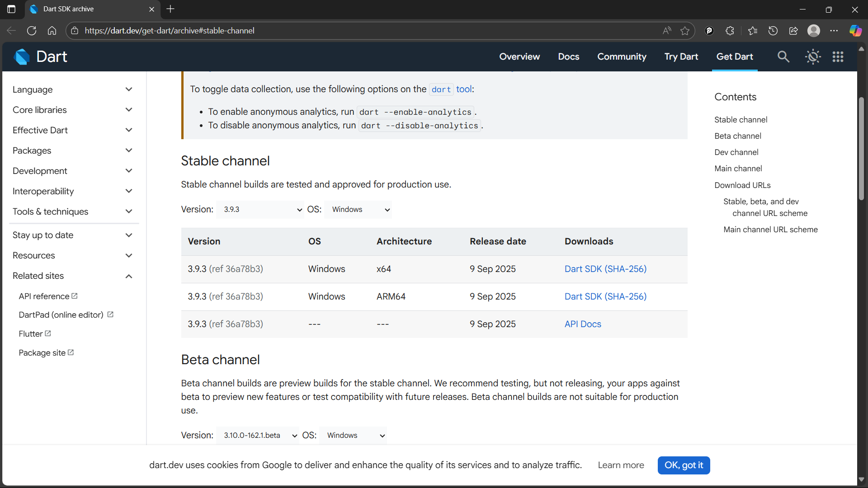
Task: Select the Try Dart nav item
Action: click(681, 57)
